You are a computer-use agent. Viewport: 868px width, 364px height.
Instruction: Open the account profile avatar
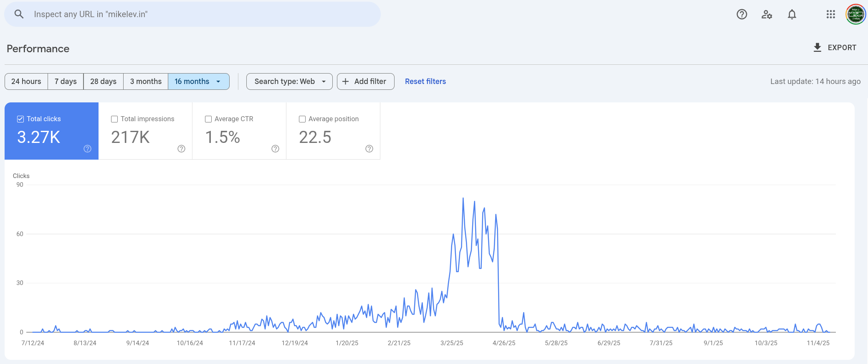[856, 14]
